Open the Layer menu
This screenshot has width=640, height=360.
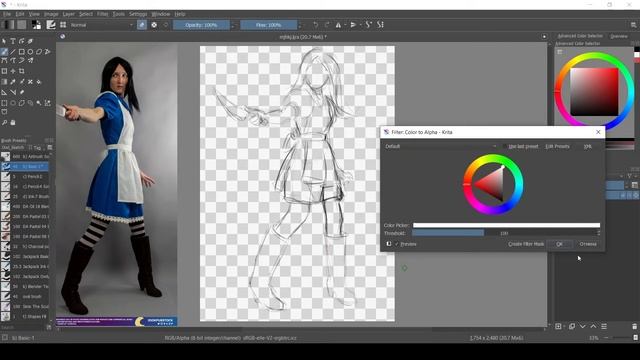pos(69,14)
